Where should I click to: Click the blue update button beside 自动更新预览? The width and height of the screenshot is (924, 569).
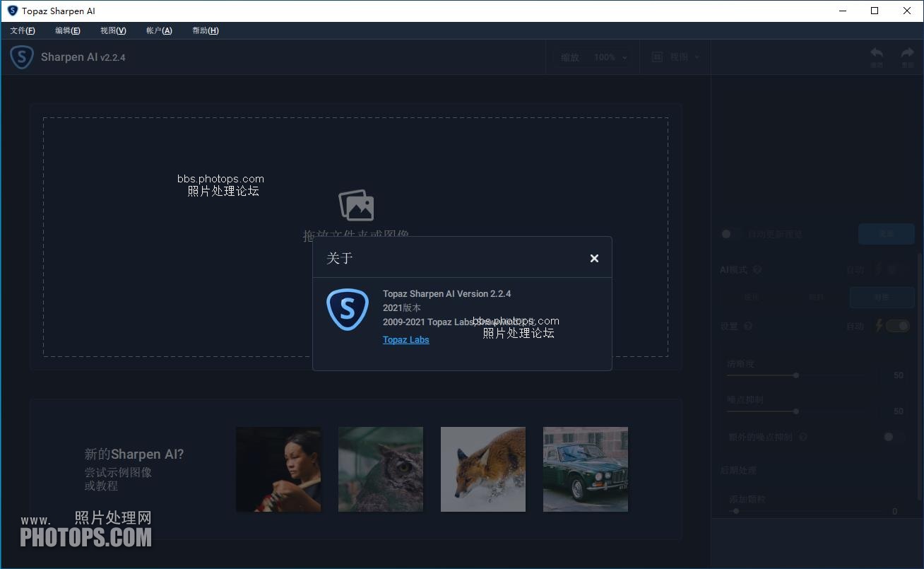click(887, 234)
